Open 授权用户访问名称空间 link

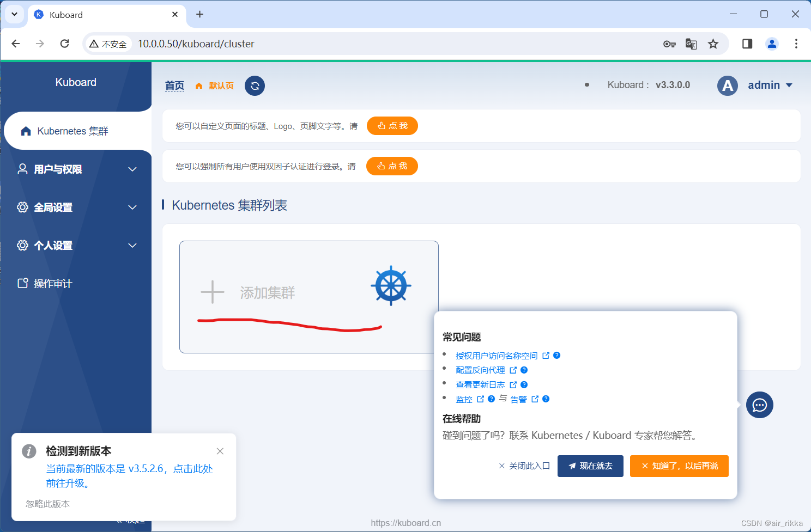click(497, 356)
